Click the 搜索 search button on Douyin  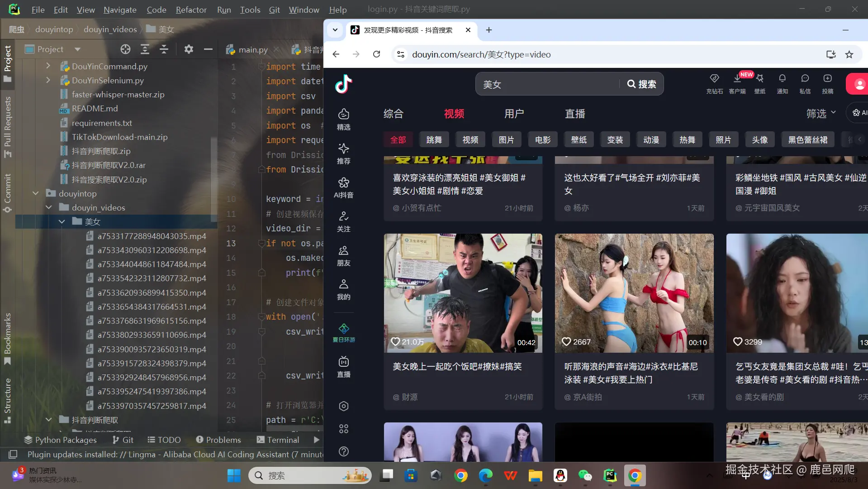coord(642,84)
